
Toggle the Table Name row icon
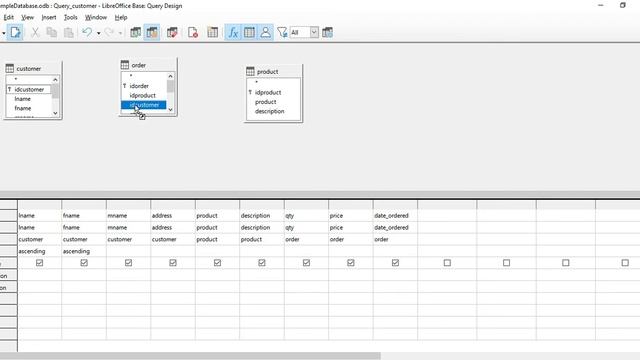249,32
